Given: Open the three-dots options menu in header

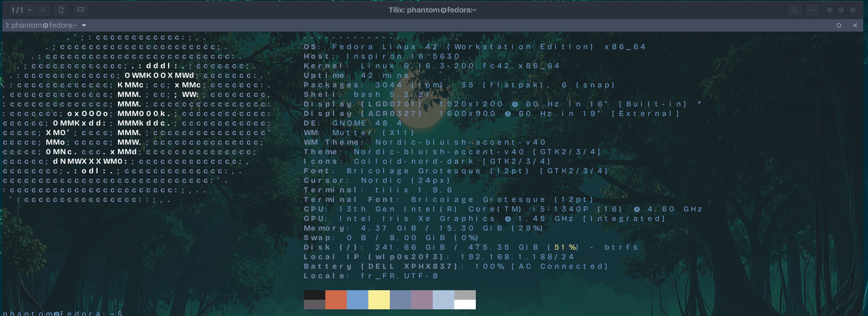Looking at the screenshot, I should (x=812, y=10).
